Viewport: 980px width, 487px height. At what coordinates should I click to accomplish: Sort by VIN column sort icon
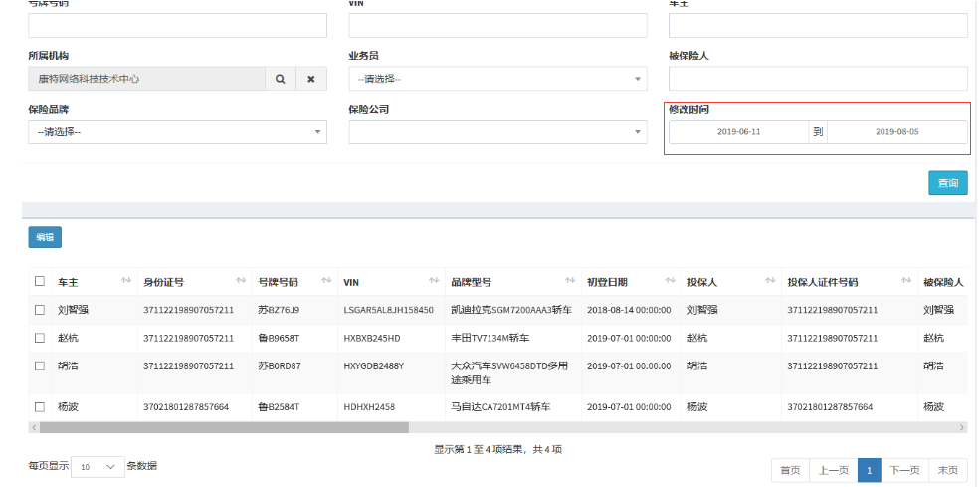tap(433, 282)
